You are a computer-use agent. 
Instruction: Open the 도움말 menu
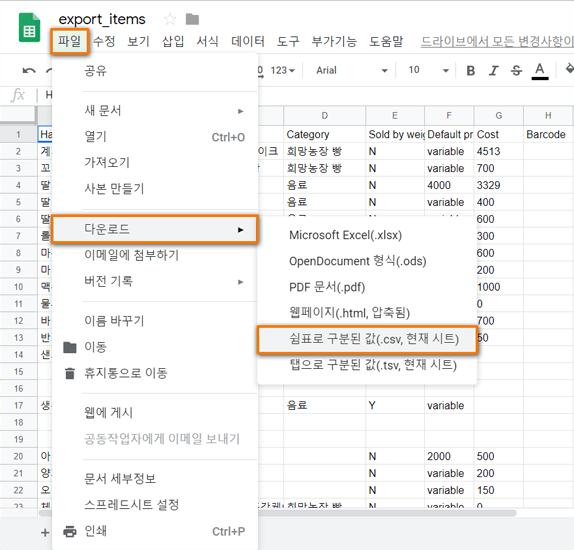pos(386,41)
